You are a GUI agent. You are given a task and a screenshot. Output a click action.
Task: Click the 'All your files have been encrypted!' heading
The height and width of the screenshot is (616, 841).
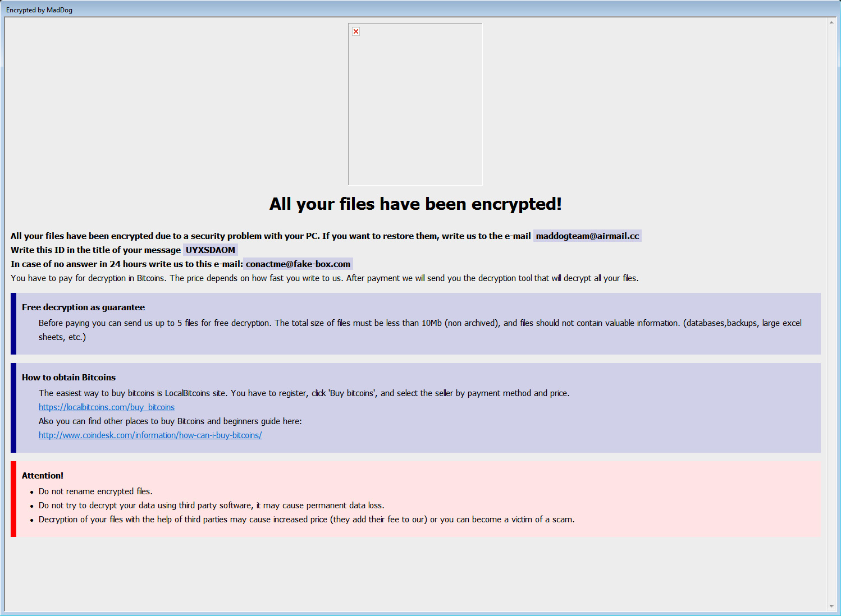pyautogui.click(x=415, y=204)
